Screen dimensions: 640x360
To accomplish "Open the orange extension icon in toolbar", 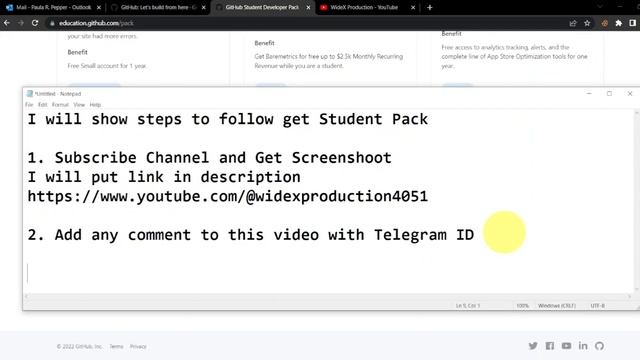I will pos(604,23).
